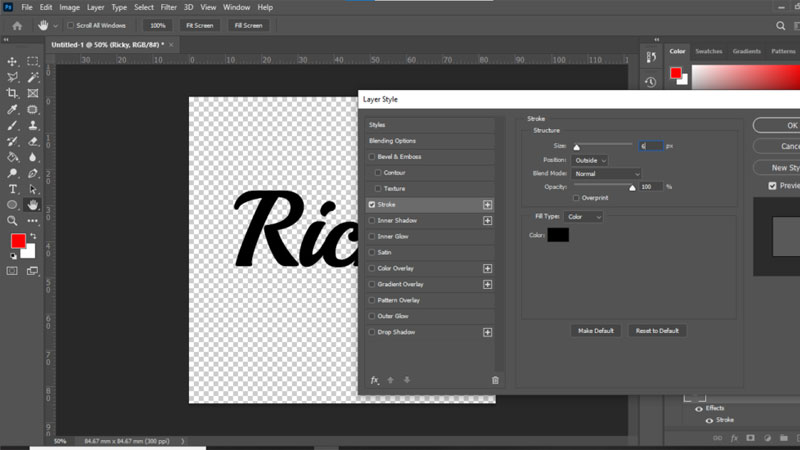
Task: Select the Frame tool
Action: pyautogui.click(x=33, y=93)
